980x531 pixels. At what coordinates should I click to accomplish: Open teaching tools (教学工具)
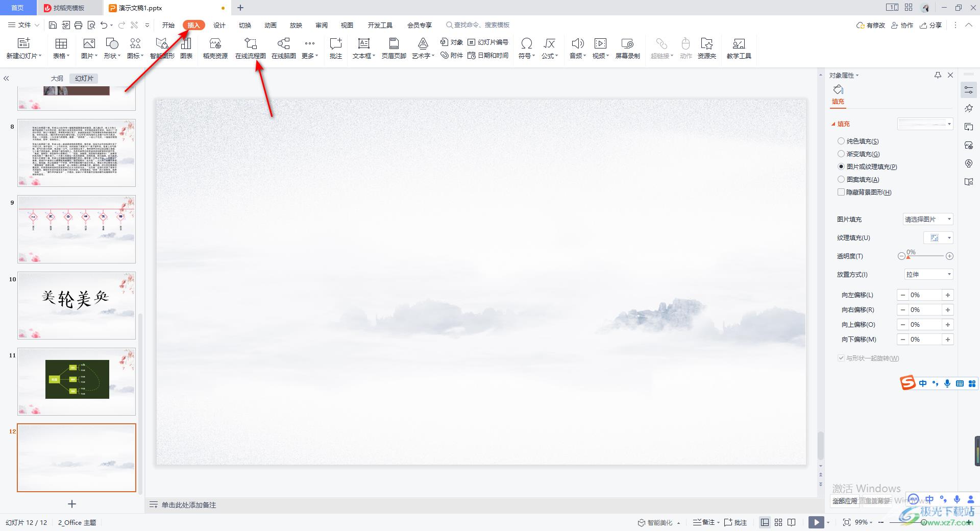point(739,49)
